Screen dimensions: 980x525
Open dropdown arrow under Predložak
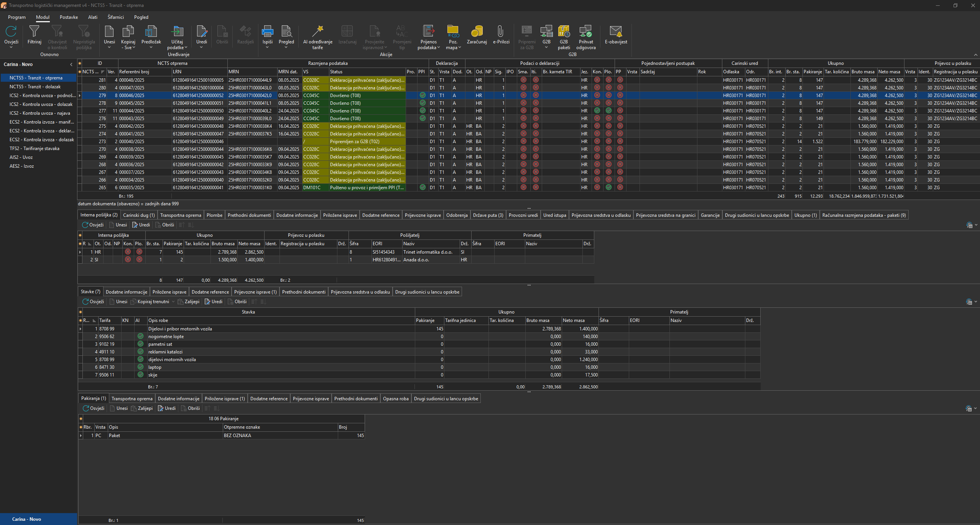(151, 47)
